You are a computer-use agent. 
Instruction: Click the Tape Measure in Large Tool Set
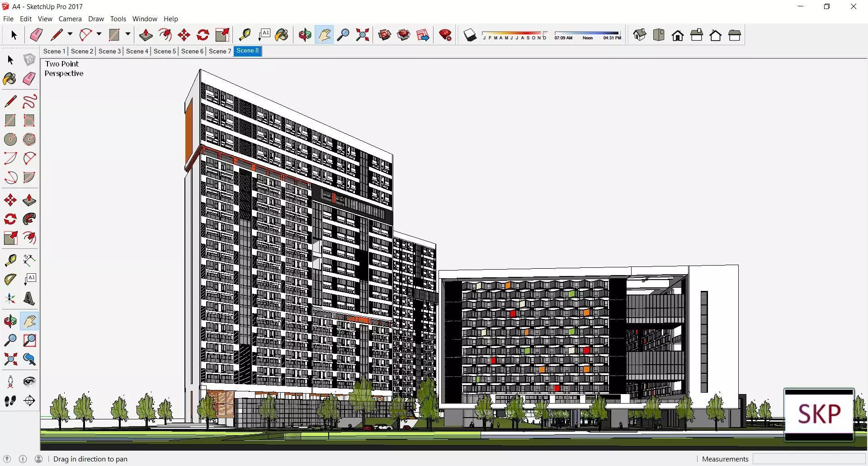click(10, 260)
